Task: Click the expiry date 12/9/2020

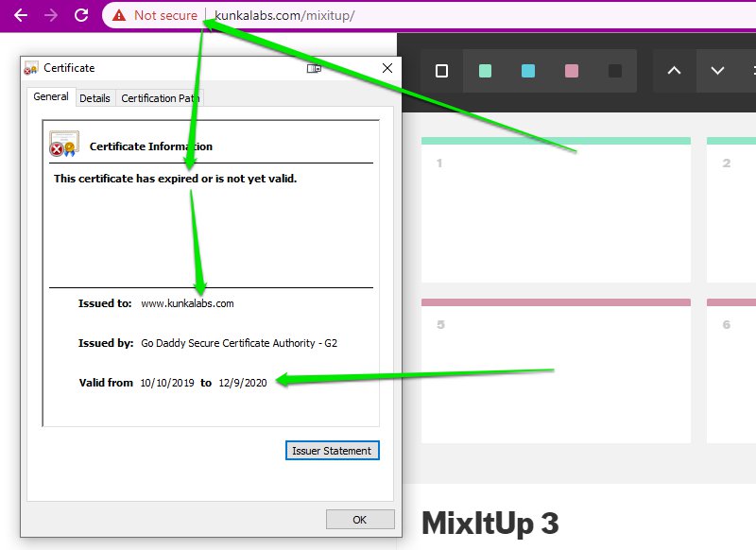Action: tap(243, 383)
